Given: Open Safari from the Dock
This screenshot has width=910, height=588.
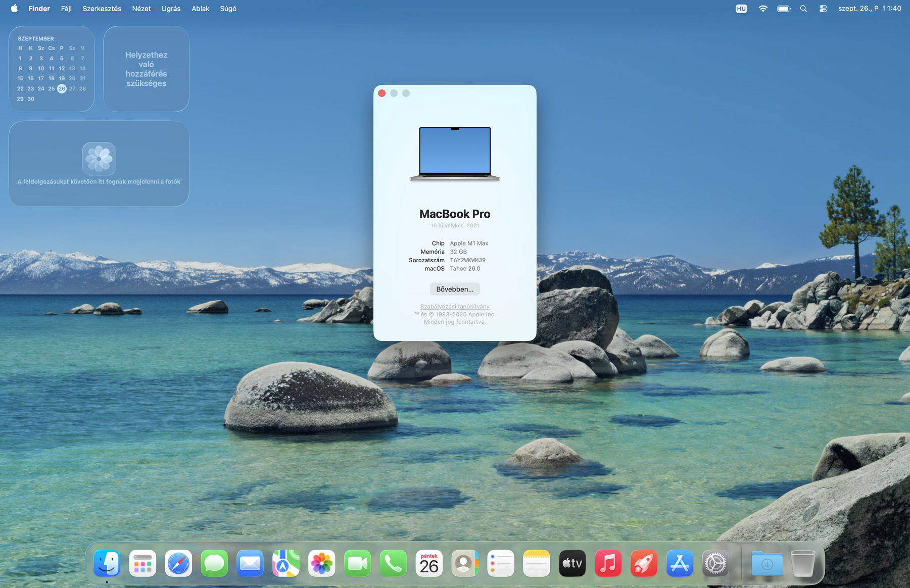Looking at the screenshot, I should 178,563.
